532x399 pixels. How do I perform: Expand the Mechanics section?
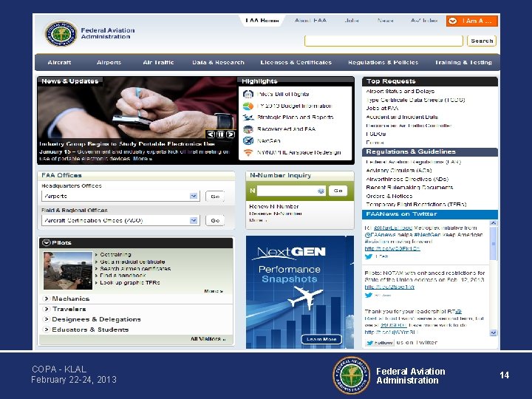pos(46,299)
